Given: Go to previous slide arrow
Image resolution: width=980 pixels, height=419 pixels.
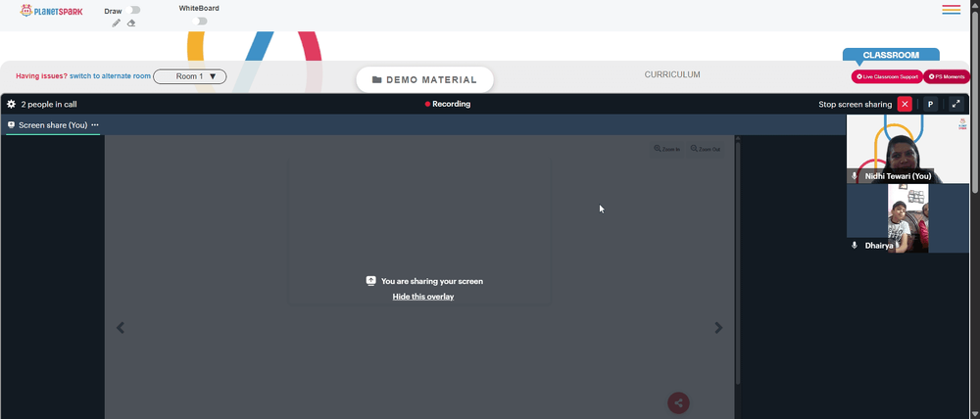Looking at the screenshot, I should pos(121,328).
